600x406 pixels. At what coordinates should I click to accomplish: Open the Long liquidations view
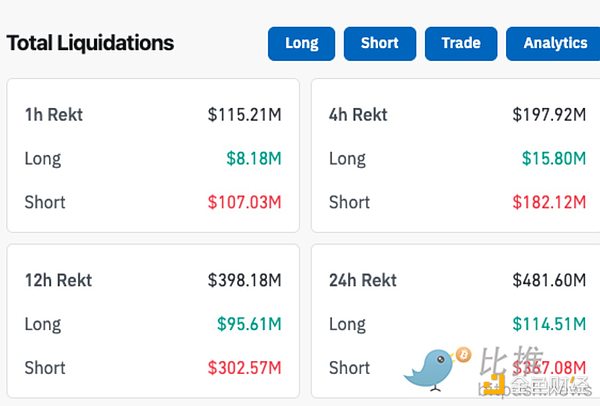[x=301, y=43]
